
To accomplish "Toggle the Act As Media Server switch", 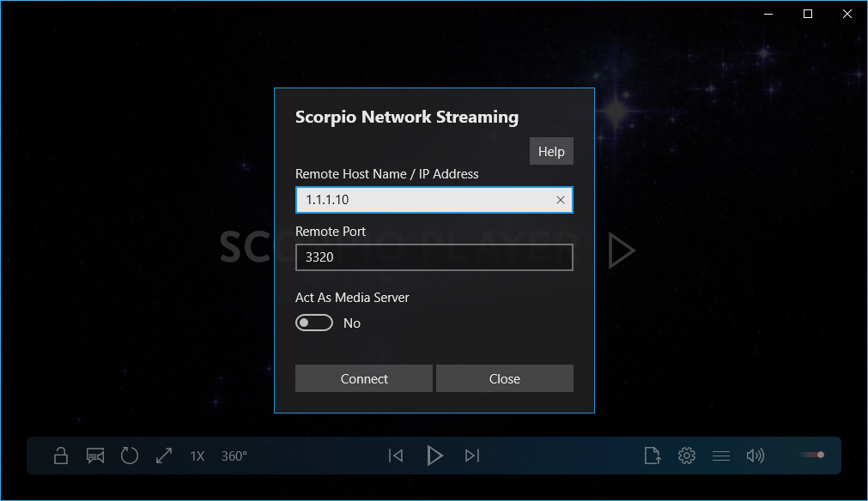I will pos(314,323).
